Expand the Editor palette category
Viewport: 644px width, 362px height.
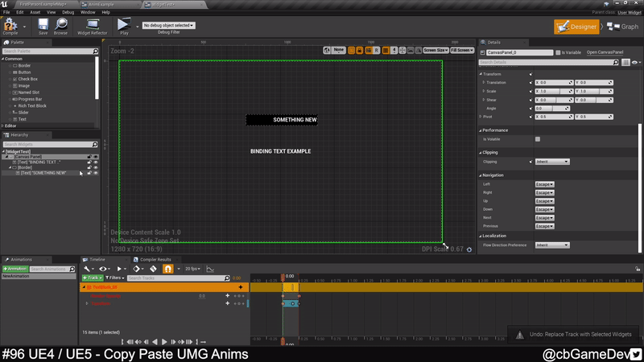click(x=3, y=125)
